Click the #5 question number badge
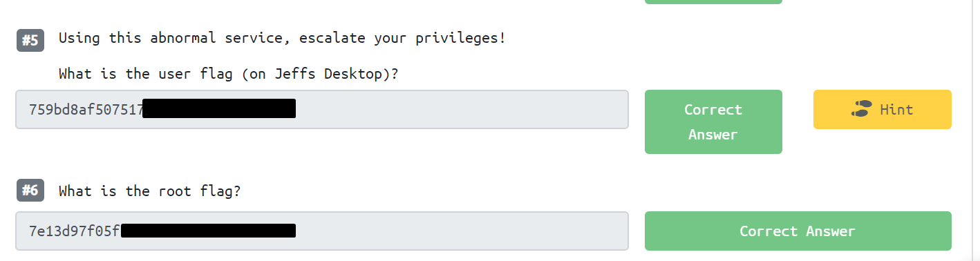Screen dimensions: 980x261 tap(30, 41)
